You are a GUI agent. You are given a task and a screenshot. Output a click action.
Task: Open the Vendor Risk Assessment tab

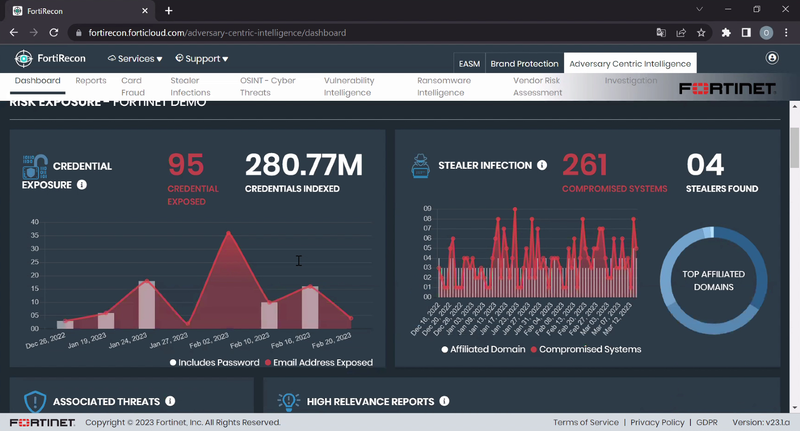coord(537,87)
